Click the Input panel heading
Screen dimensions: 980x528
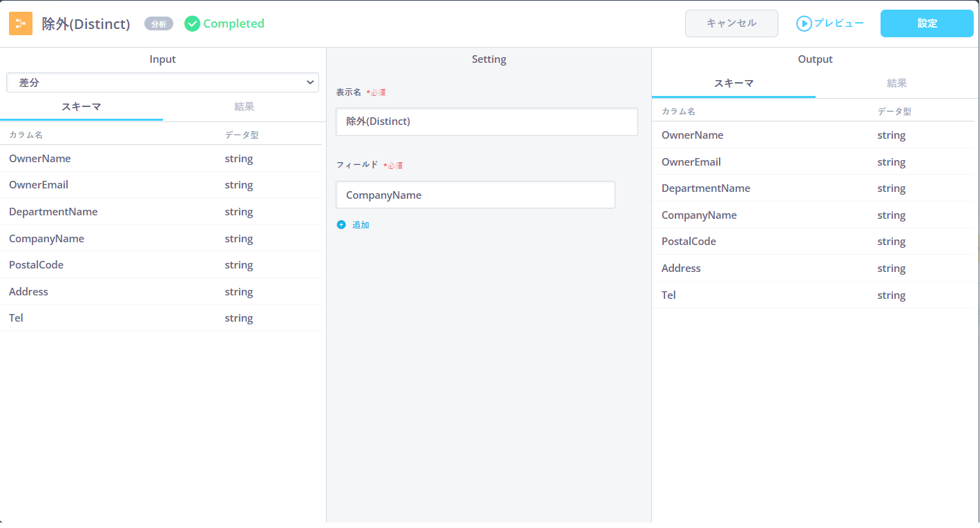click(163, 59)
